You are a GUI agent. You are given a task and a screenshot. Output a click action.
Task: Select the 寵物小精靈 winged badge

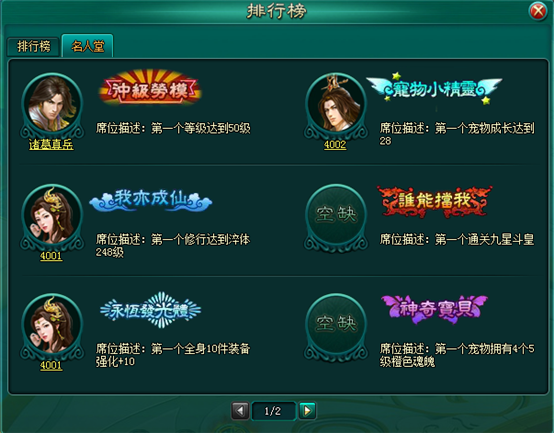coord(434,88)
